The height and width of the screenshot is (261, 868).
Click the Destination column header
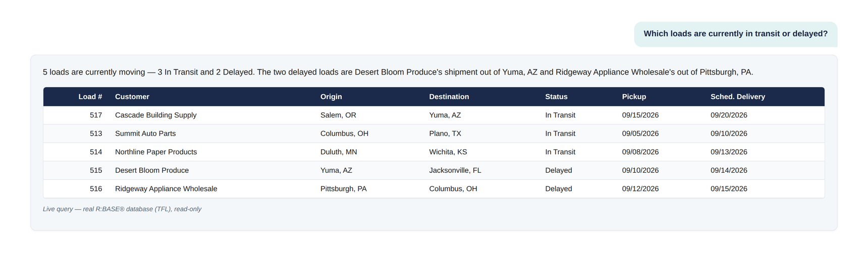[449, 97]
